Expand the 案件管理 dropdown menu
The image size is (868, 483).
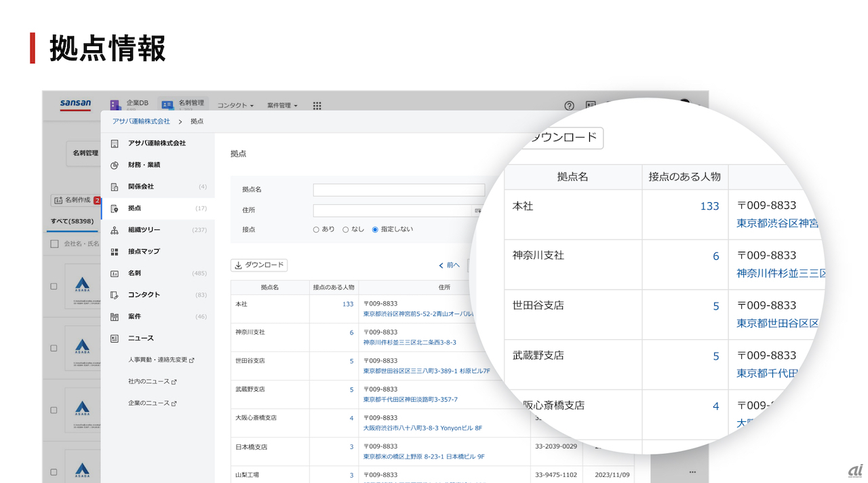click(282, 106)
